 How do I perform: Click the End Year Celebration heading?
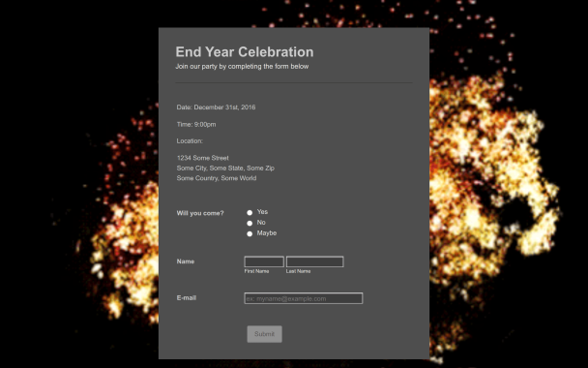[245, 52]
